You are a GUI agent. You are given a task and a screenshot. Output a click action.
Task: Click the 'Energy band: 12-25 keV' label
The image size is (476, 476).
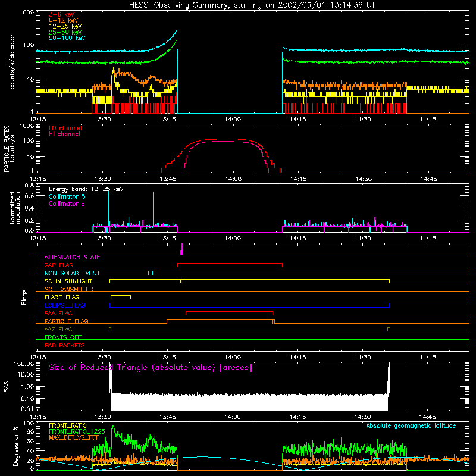(86, 189)
